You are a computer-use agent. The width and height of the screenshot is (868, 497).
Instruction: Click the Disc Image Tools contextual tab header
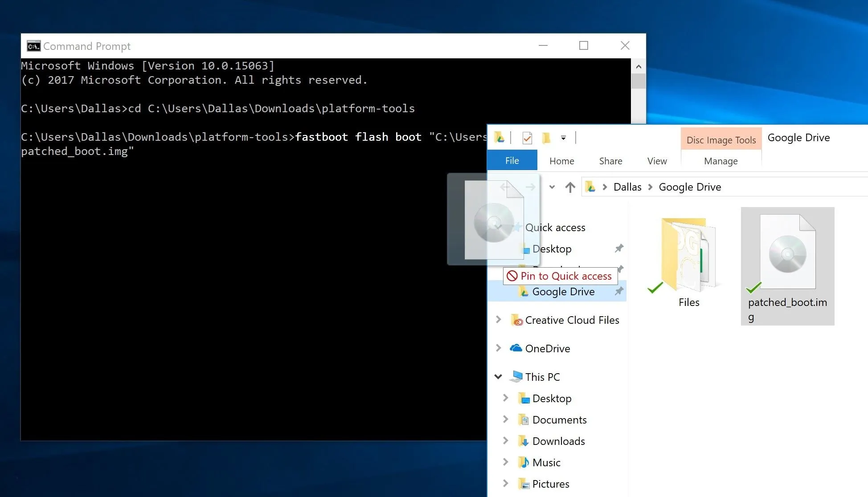point(721,139)
